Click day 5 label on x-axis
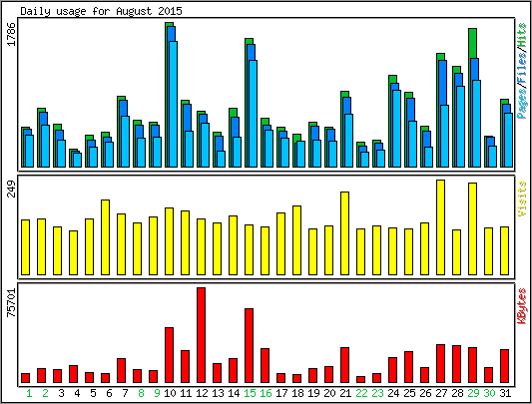The height and width of the screenshot is (404, 532). [x=93, y=393]
